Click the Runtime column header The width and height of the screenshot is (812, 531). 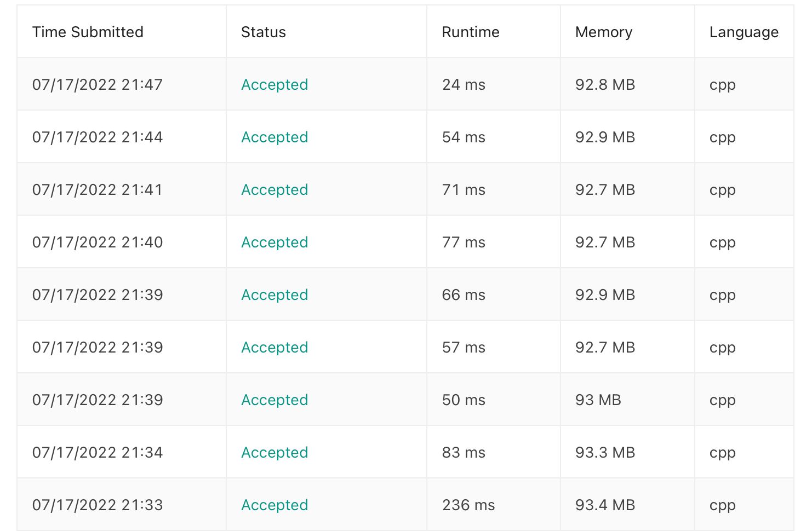[x=470, y=32]
